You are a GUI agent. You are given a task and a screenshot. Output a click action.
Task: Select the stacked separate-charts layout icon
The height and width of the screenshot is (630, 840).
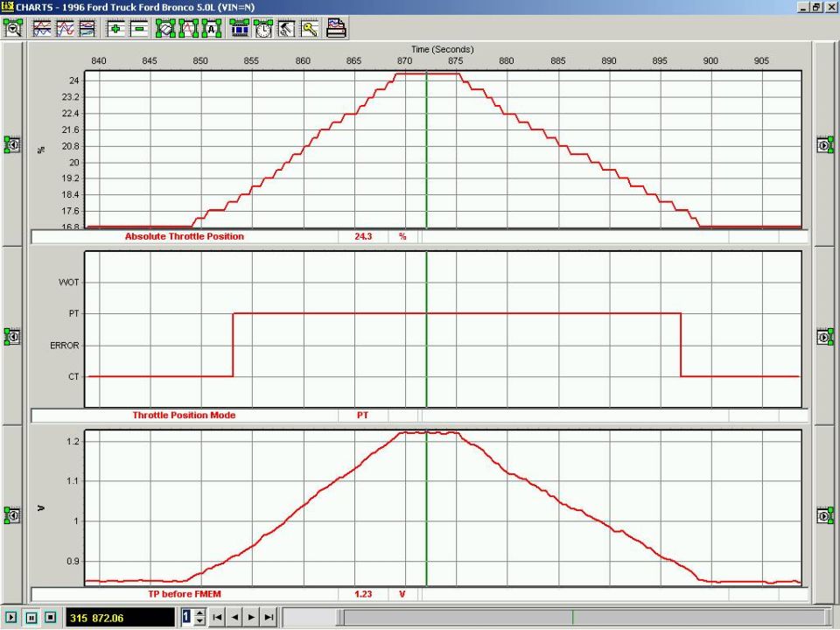42,28
